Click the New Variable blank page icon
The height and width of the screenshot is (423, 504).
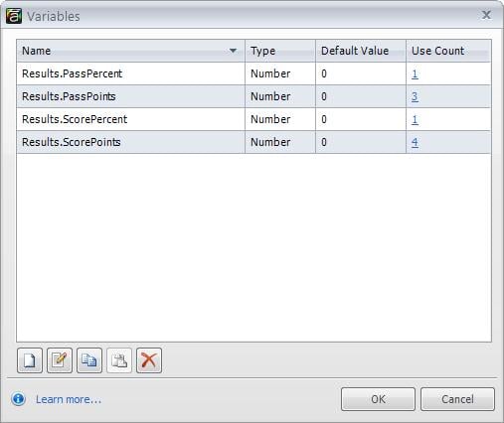tap(30, 360)
